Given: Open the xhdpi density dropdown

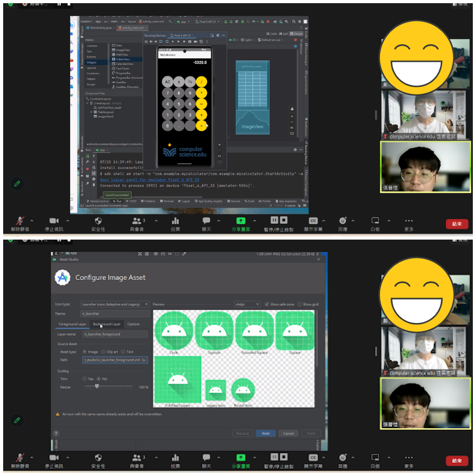Looking at the screenshot, I should pos(247,304).
